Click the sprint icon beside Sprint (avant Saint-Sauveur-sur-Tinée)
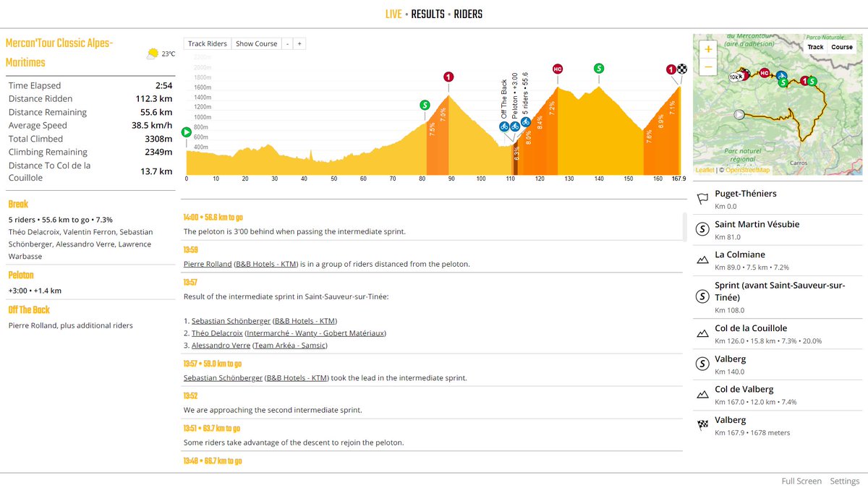Image resolution: width=868 pixels, height=488 pixels. 702,296
